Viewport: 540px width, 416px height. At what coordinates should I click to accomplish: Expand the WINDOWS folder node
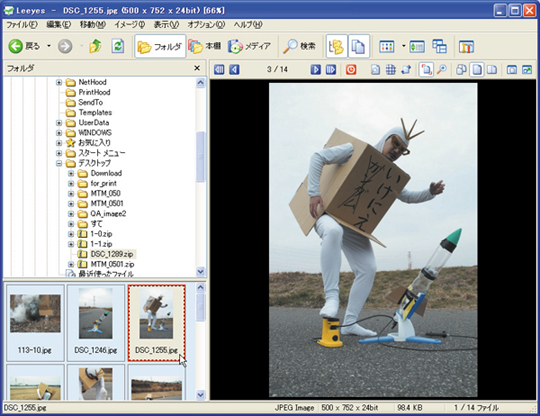click(x=59, y=133)
